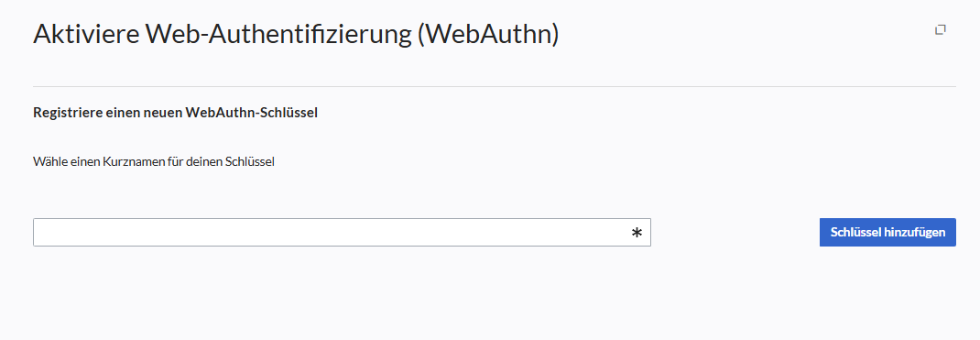Click the horizontal divider below the page title
Viewport: 980px width, 340px height.
click(x=495, y=86)
